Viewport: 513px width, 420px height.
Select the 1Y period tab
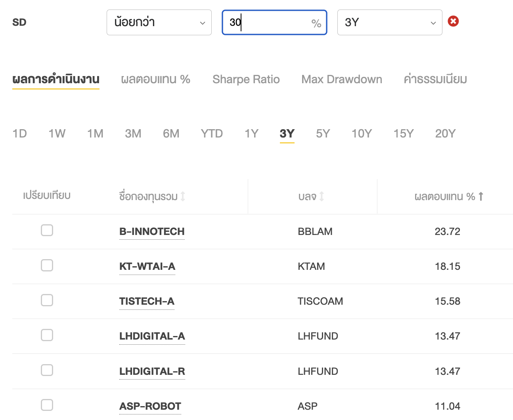coord(252,134)
